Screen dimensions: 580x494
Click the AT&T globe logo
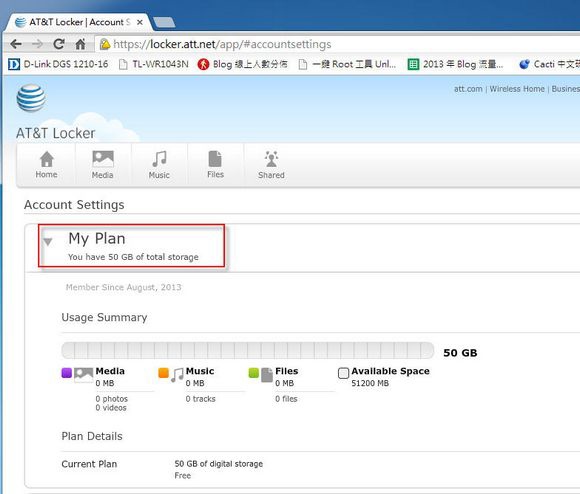pyautogui.click(x=31, y=98)
